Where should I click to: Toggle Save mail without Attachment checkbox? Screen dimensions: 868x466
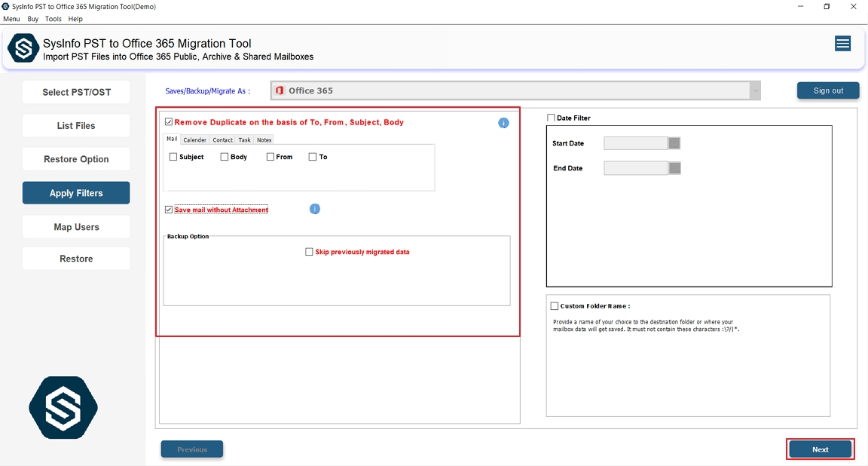169,210
